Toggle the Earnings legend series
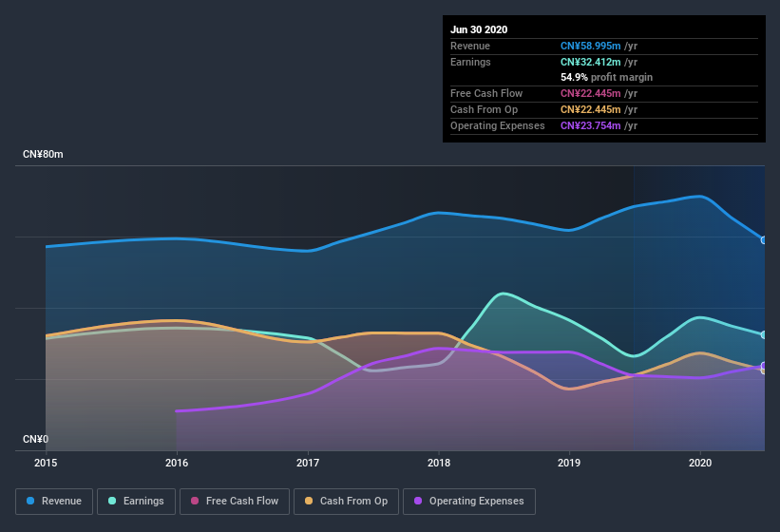The image size is (780, 532). [x=136, y=502]
